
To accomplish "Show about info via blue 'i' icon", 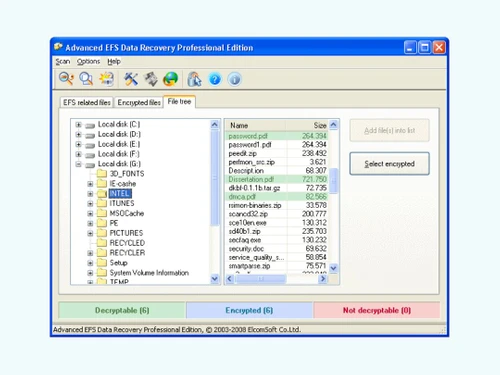I will [235, 79].
